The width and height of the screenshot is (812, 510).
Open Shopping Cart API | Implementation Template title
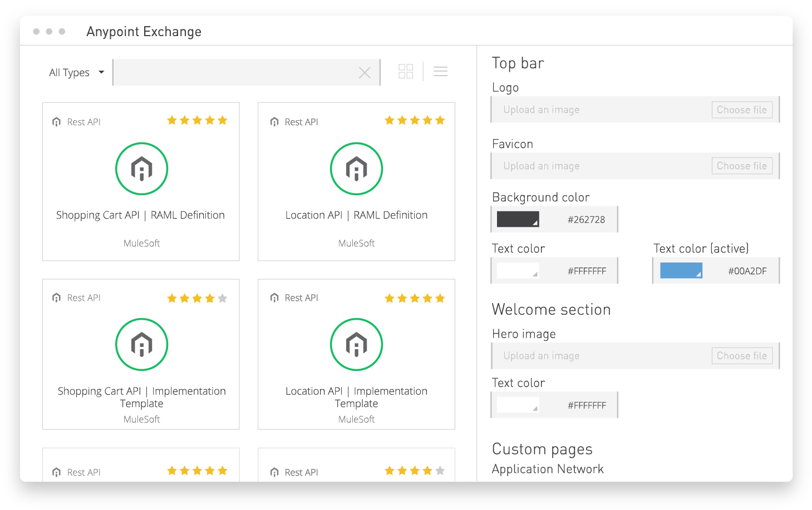pos(141,397)
